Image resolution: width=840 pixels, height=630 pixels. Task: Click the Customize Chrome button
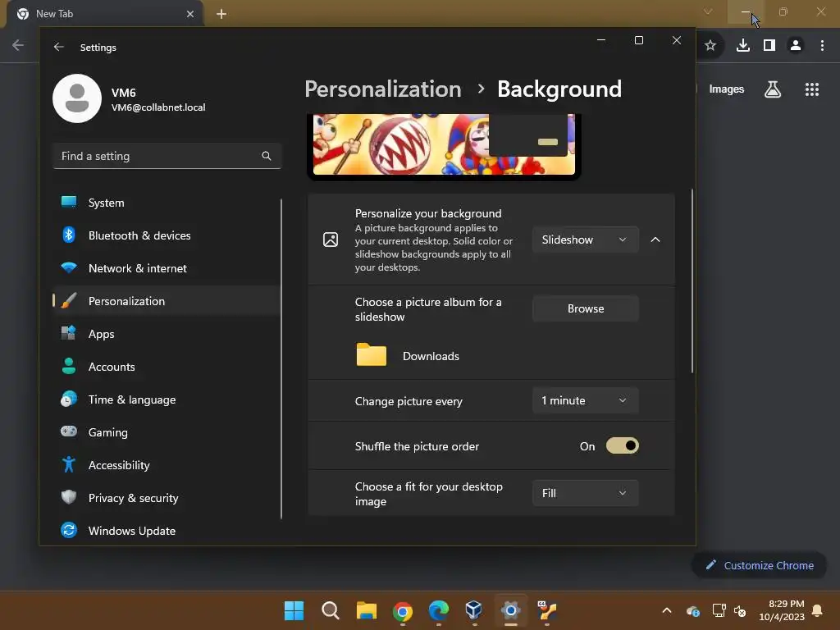(759, 565)
